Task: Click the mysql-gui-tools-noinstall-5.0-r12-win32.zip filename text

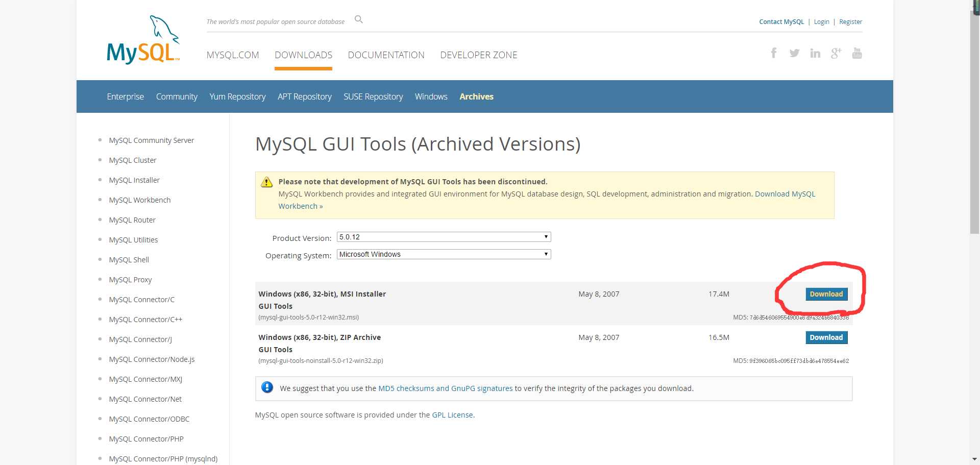Action: pos(321,361)
